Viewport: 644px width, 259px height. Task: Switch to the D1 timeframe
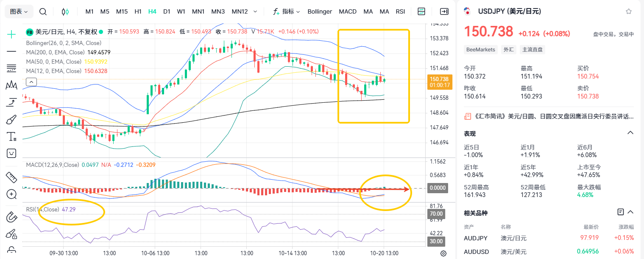167,11
